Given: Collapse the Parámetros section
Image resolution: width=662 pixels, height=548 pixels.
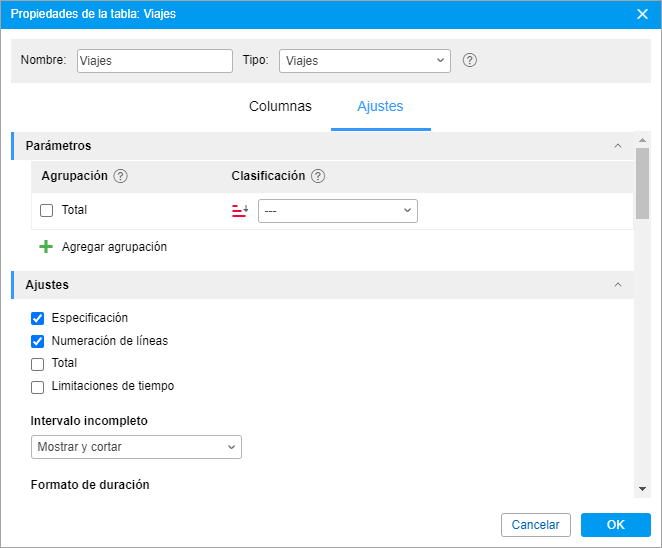Looking at the screenshot, I should pyautogui.click(x=618, y=146).
